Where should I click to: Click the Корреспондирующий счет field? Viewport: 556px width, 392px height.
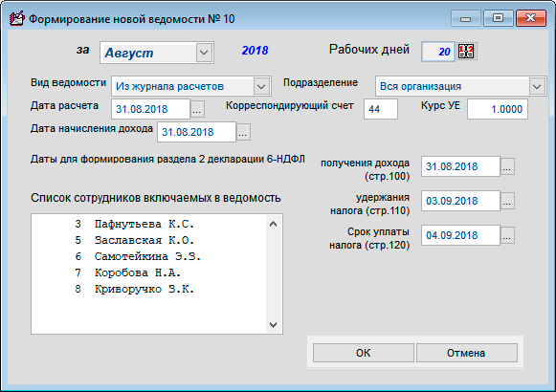coord(381,109)
